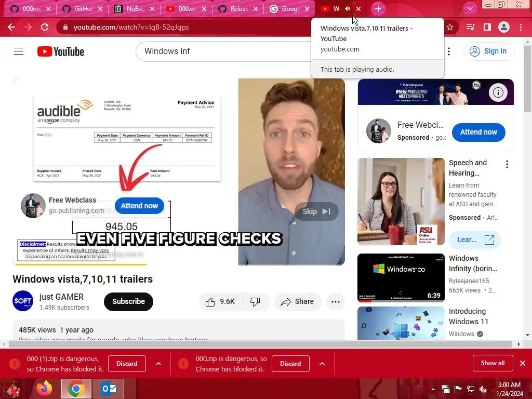Open a new tab with the plus button
The image size is (532, 399).
click(x=378, y=9)
